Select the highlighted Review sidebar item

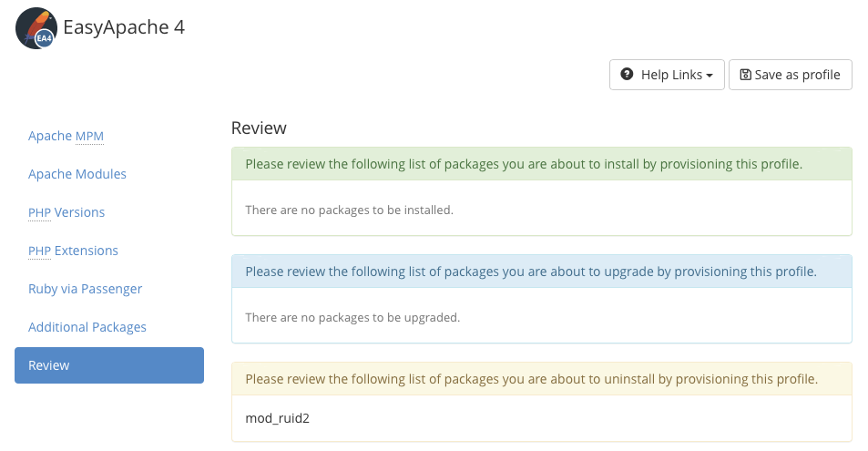click(109, 365)
